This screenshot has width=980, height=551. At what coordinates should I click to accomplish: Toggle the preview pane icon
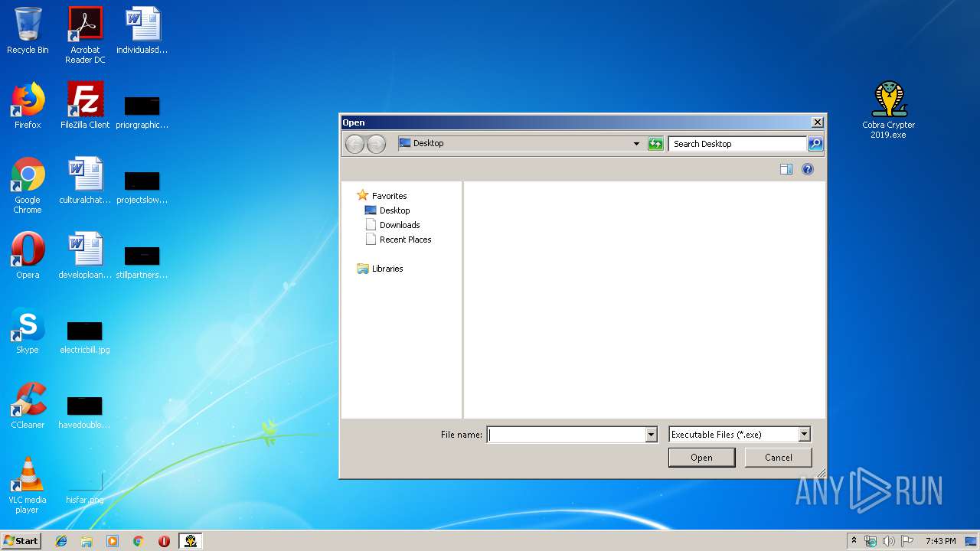point(786,169)
